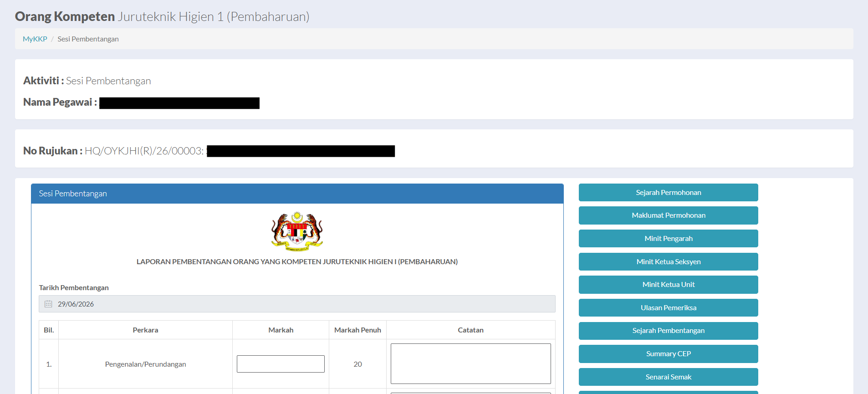Click the calendar icon in date field
Screen dimensions: 868x394
coord(48,304)
